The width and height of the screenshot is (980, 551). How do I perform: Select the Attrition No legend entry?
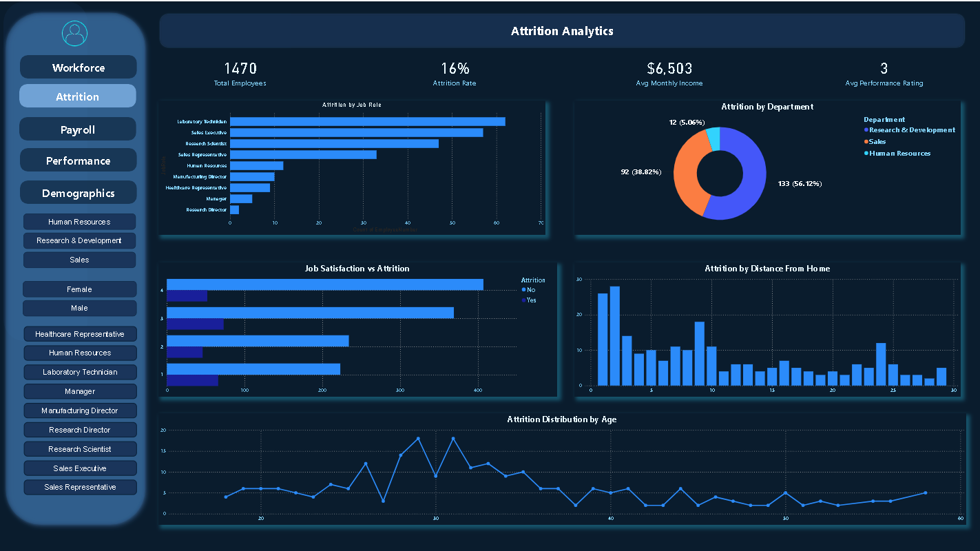click(x=528, y=290)
